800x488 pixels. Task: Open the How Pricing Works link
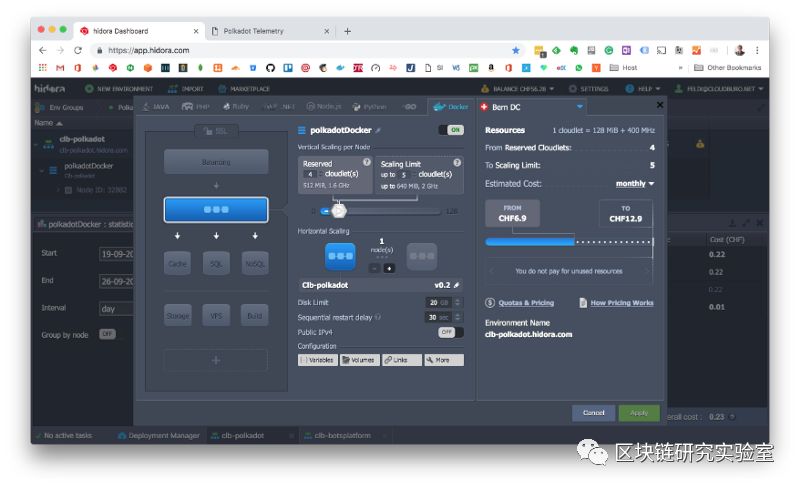coord(622,303)
